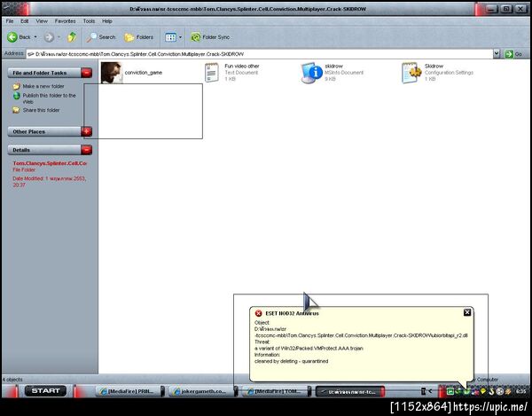Click Share this folder
Image resolution: width=532 pixels, height=416 pixels.
click(x=41, y=110)
